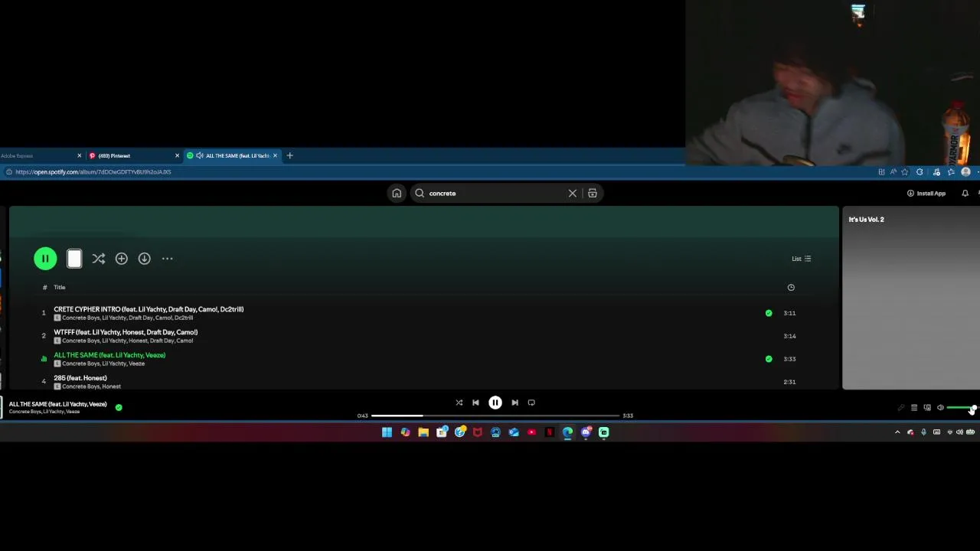Open the now-playing song title ALL THE SAME
Image resolution: width=980 pixels, height=551 pixels.
(57, 404)
